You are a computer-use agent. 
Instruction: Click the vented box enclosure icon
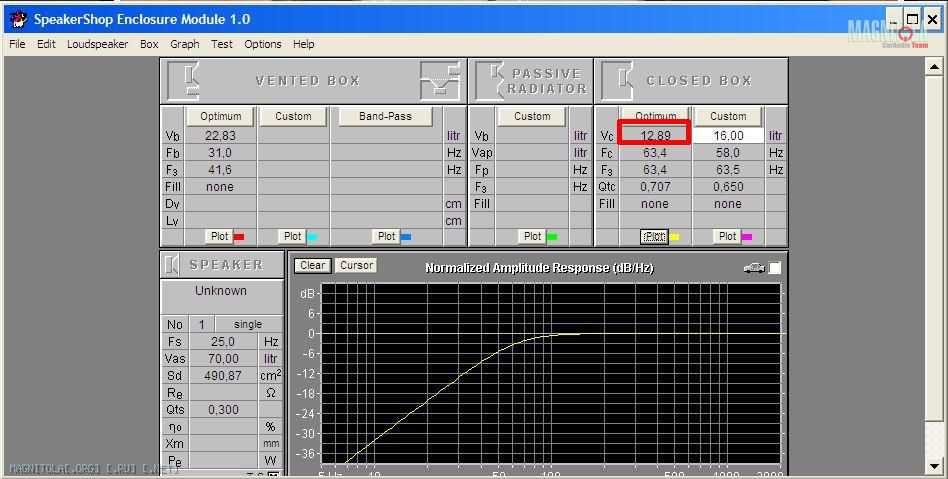coord(185,80)
